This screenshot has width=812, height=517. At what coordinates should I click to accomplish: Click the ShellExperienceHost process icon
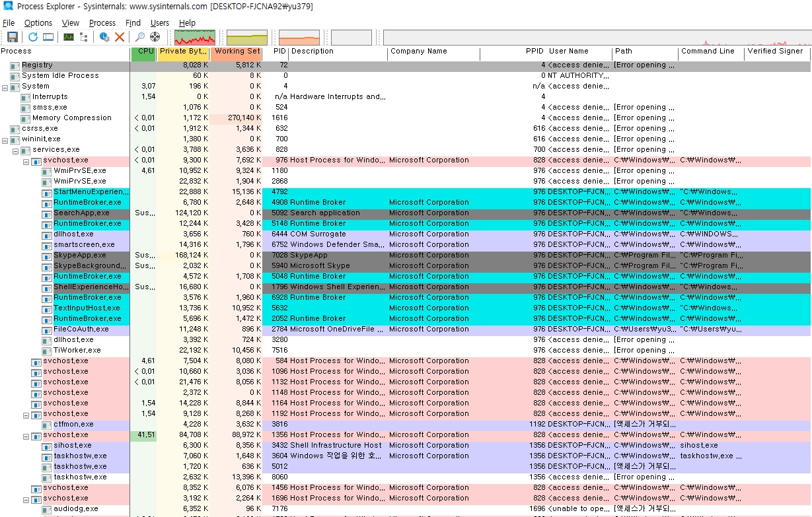click(x=47, y=287)
